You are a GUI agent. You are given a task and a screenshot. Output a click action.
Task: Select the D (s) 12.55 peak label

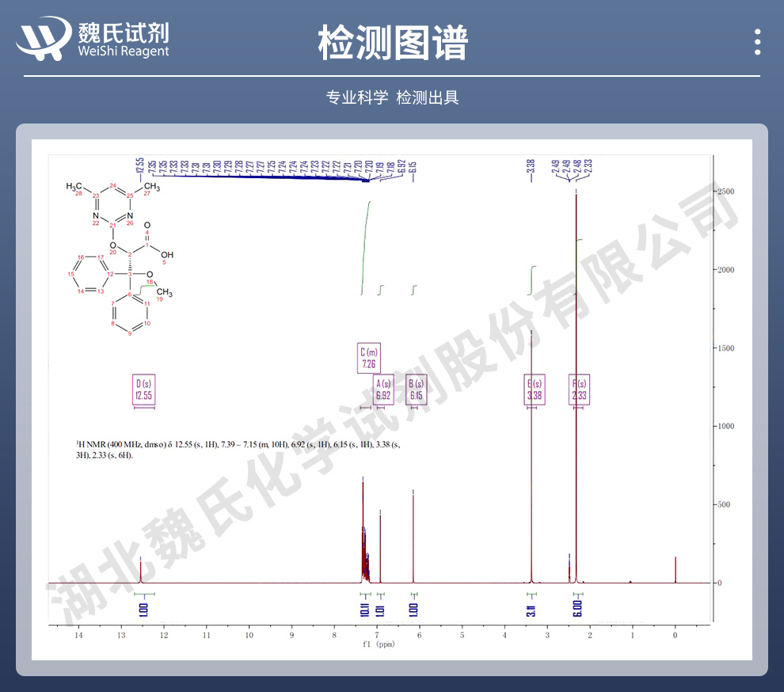(143, 390)
